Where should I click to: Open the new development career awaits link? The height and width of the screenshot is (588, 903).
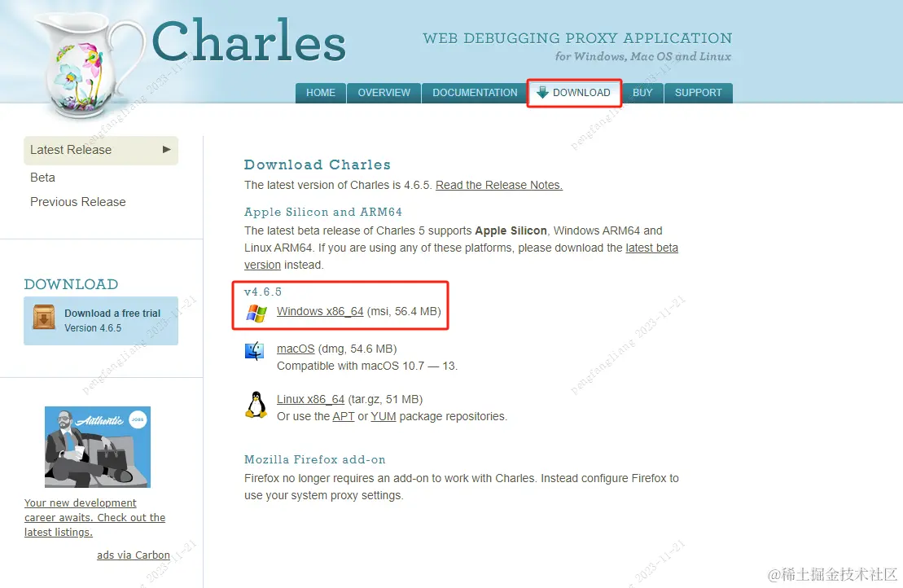(x=94, y=517)
